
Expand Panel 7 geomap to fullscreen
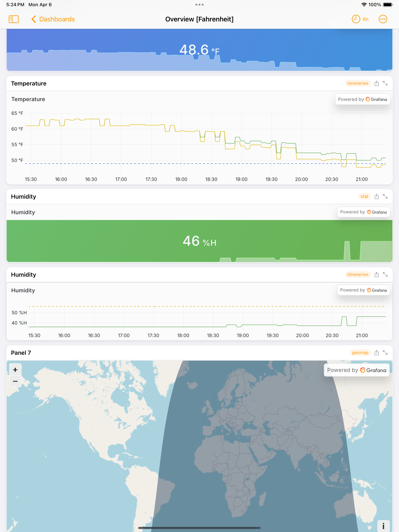(x=385, y=353)
